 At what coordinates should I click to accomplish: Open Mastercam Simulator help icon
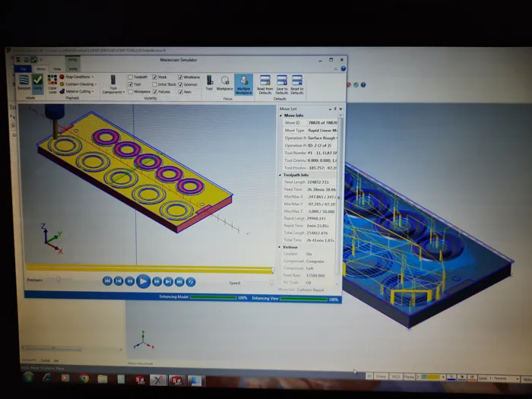(x=344, y=69)
